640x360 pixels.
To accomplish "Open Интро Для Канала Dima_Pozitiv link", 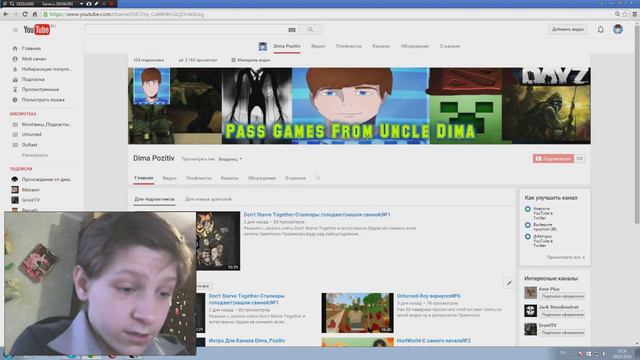I will click(247, 340).
